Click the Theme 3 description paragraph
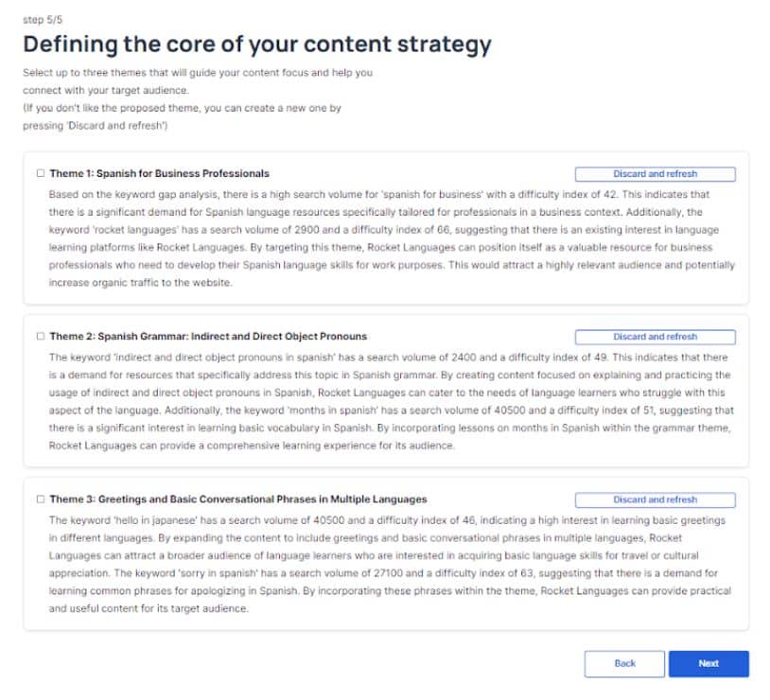Screen dimensions: 770x700 click(388, 565)
